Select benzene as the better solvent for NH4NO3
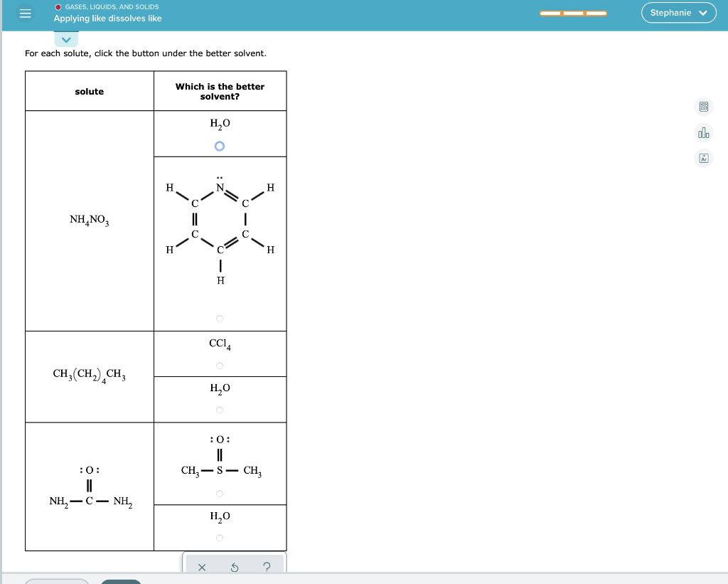This screenshot has width=728, height=584. point(219,319)
